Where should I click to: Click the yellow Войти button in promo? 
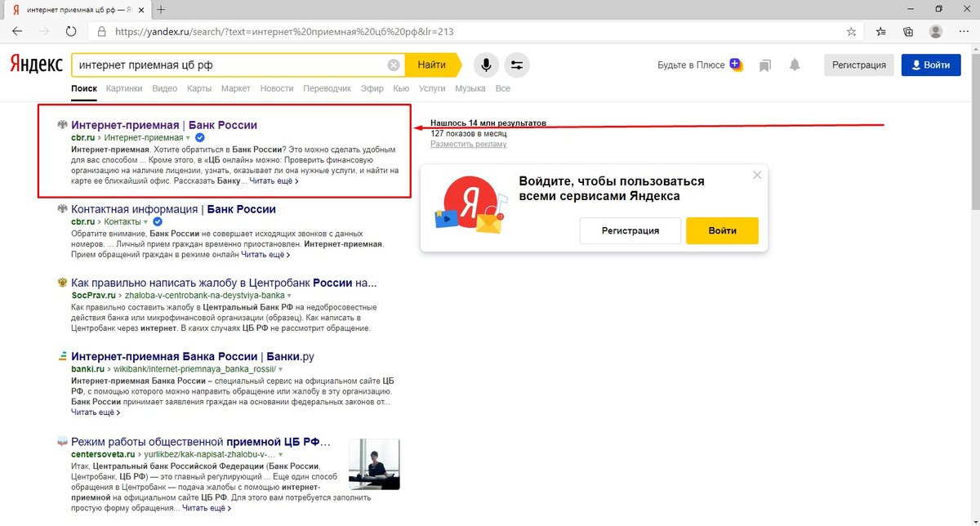point(722,230)
